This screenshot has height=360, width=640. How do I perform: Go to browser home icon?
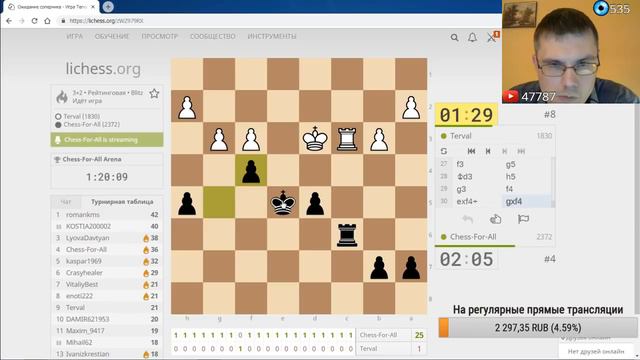tap(47, 21)
